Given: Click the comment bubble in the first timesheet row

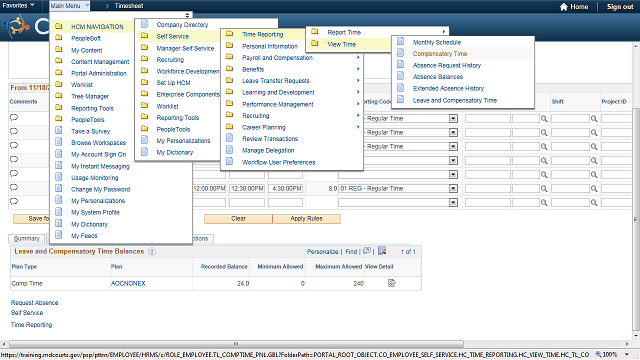Looking at the screenshot, I should tap(14, 118).
